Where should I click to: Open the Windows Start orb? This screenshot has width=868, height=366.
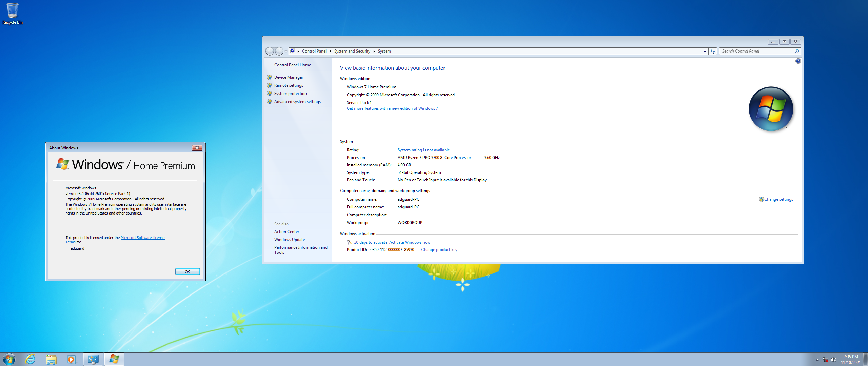point(9,359)
